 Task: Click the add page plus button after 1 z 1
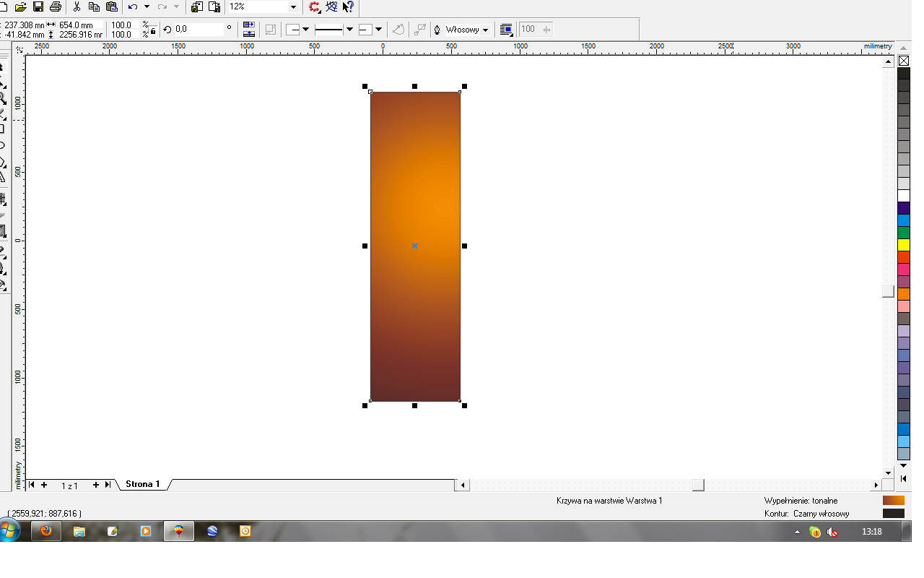click(x=96, y=485)
